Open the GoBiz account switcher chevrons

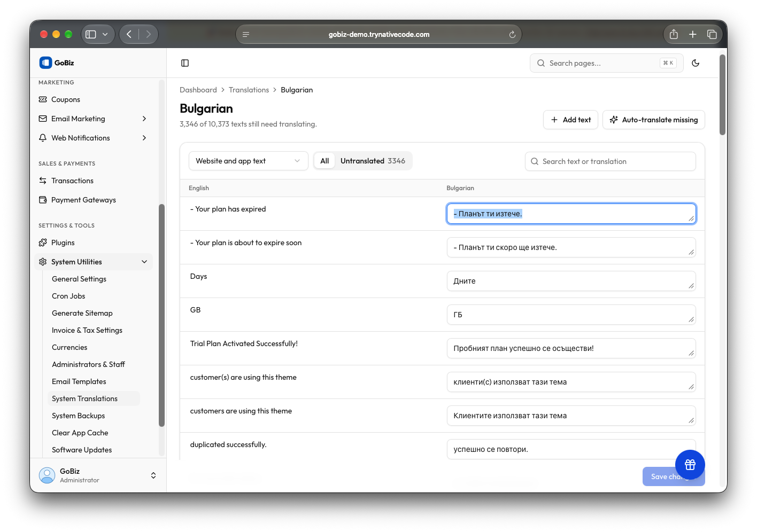[x=153, y=475]
